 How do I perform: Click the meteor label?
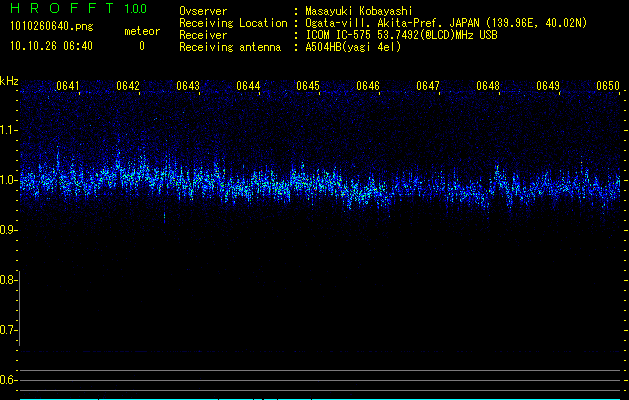coord(141,31)
